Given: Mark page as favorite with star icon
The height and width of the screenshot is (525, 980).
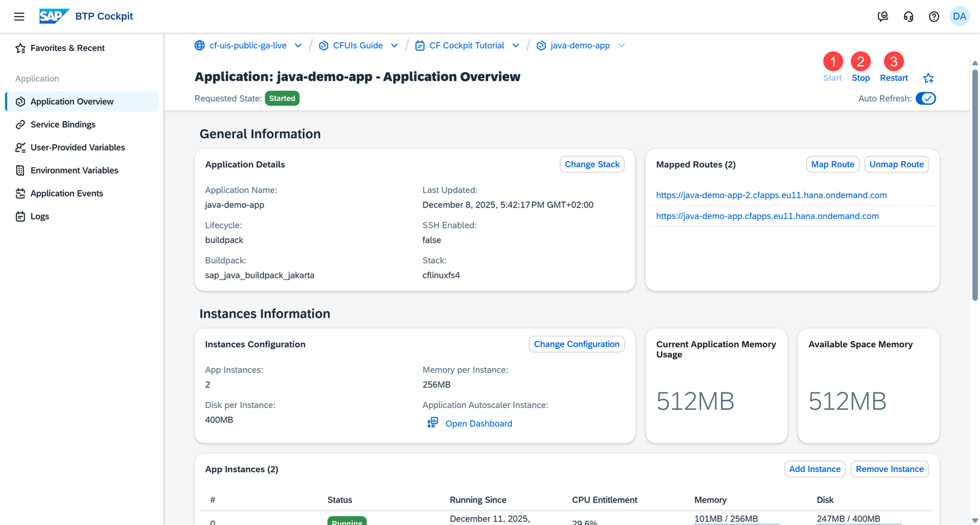Looking at the screenshot, I should (x=928, y=78).
